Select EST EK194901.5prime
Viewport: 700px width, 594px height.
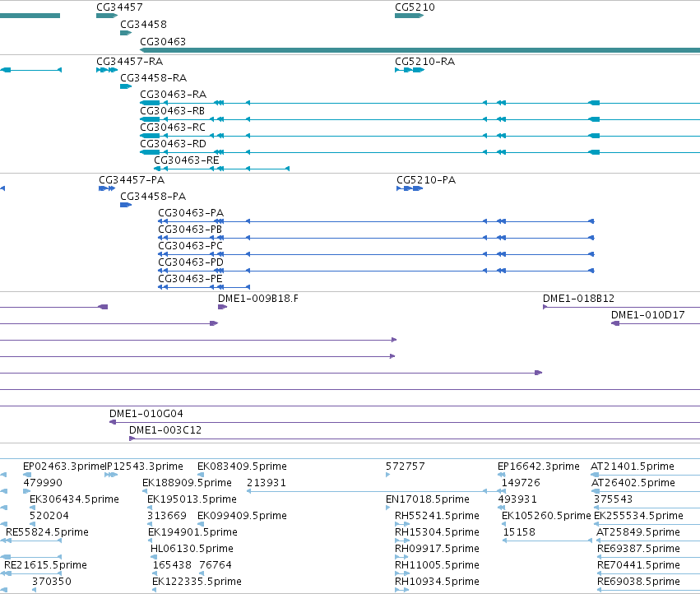click(192, 533)
